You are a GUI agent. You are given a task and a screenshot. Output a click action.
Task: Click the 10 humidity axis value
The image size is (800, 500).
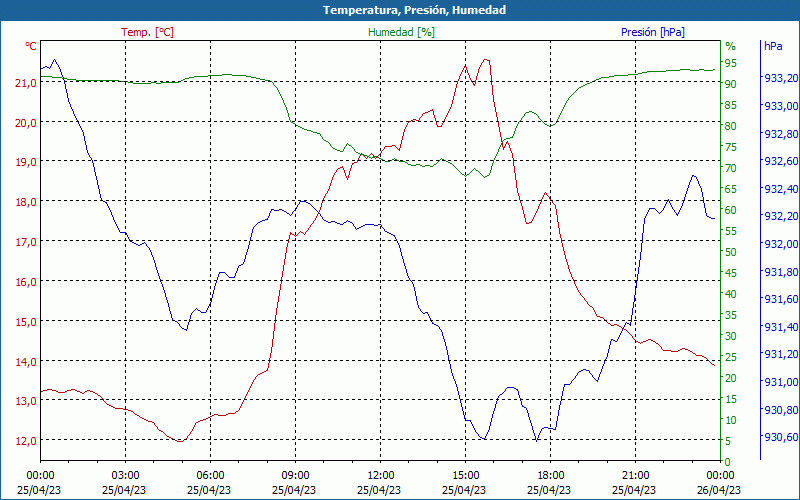tap(731, 420)
